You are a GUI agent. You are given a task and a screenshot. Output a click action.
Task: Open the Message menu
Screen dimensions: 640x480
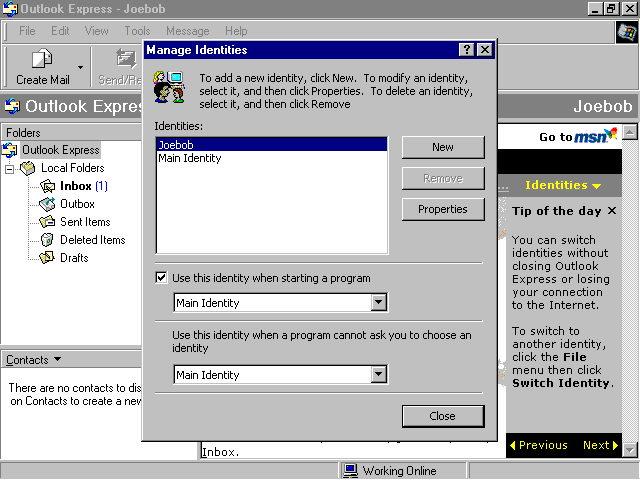click(x=187, y=31)
